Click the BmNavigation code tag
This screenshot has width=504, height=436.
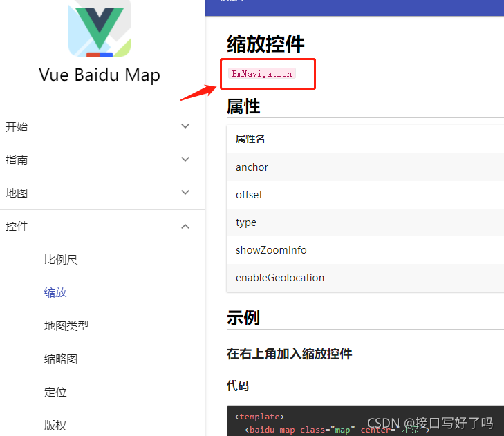pyautogui.click(x=261, y=73)
